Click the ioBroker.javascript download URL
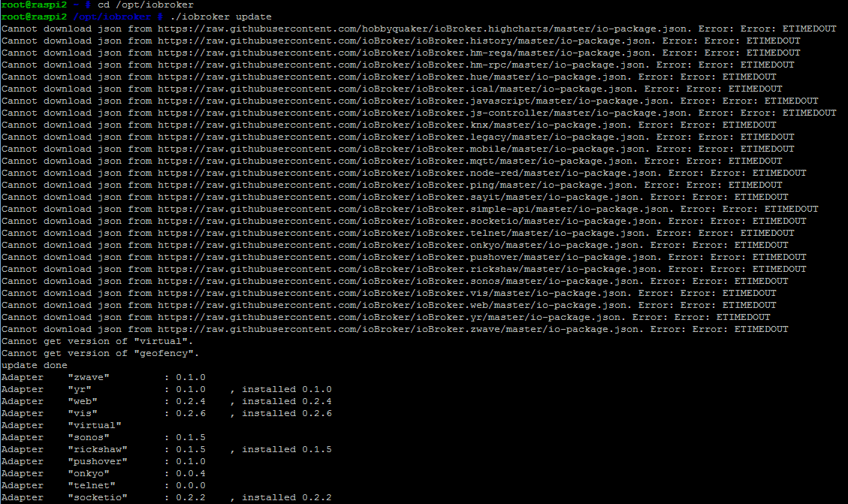 (x=413, y=101)
